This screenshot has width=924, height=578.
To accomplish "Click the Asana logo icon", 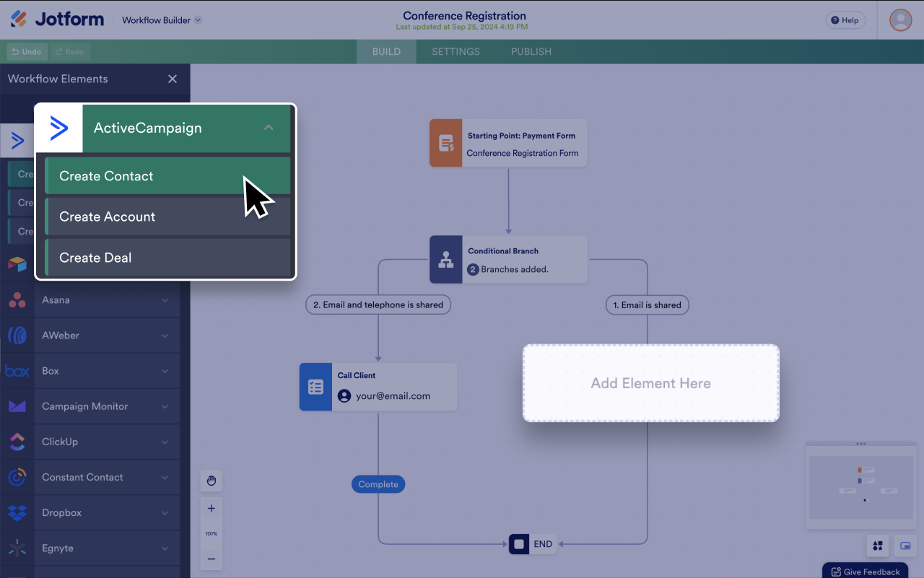I will (x=17, y=299).
